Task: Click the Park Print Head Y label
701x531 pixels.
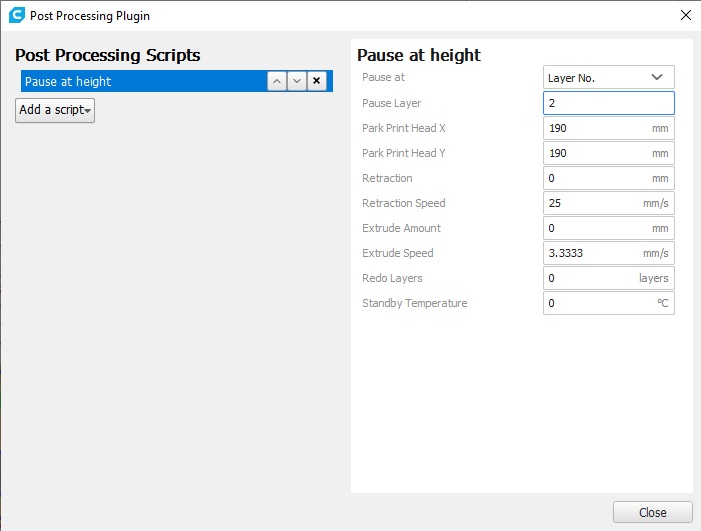Action: 404,153
